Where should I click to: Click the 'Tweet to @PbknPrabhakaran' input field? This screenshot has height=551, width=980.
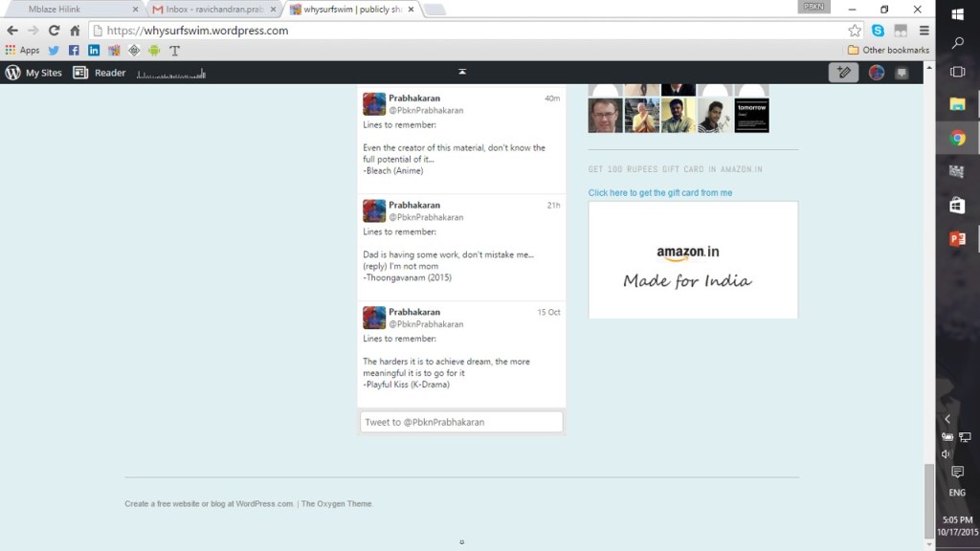(x=461, y=422)
